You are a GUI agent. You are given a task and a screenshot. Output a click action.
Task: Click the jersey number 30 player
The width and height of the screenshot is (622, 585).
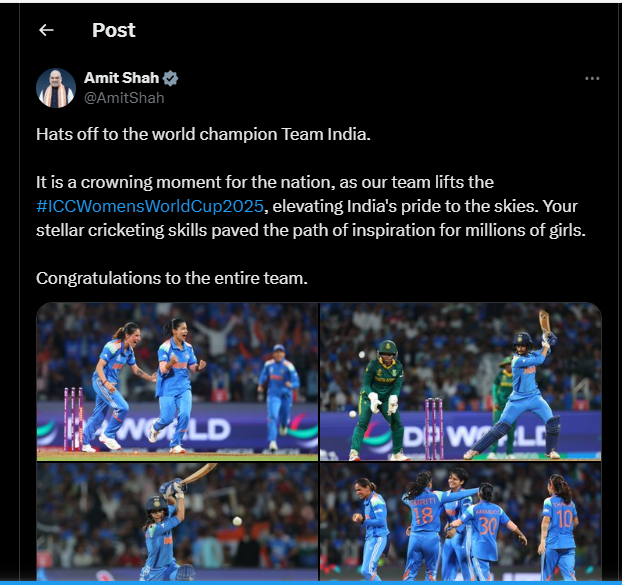point(487,531)
